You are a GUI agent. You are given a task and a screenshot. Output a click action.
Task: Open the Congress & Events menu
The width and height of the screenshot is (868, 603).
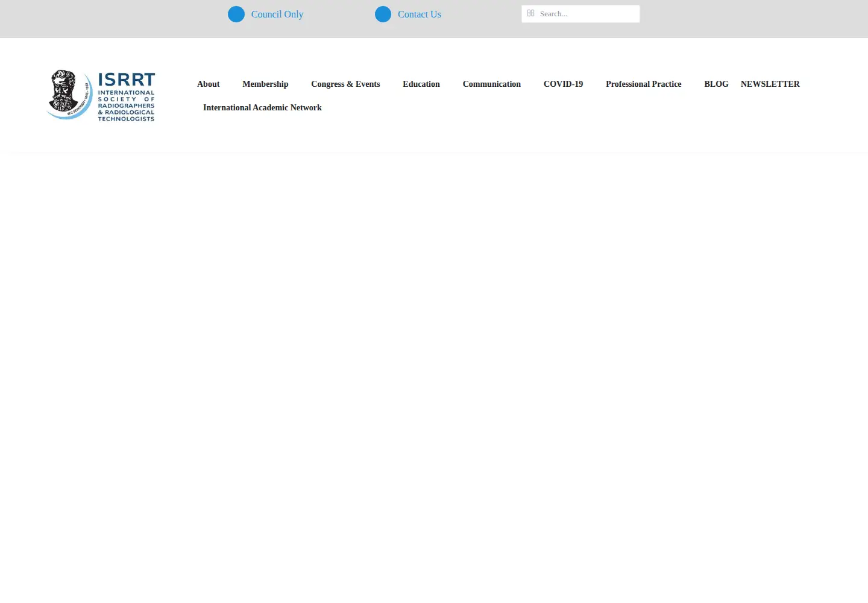pos(345,84)
